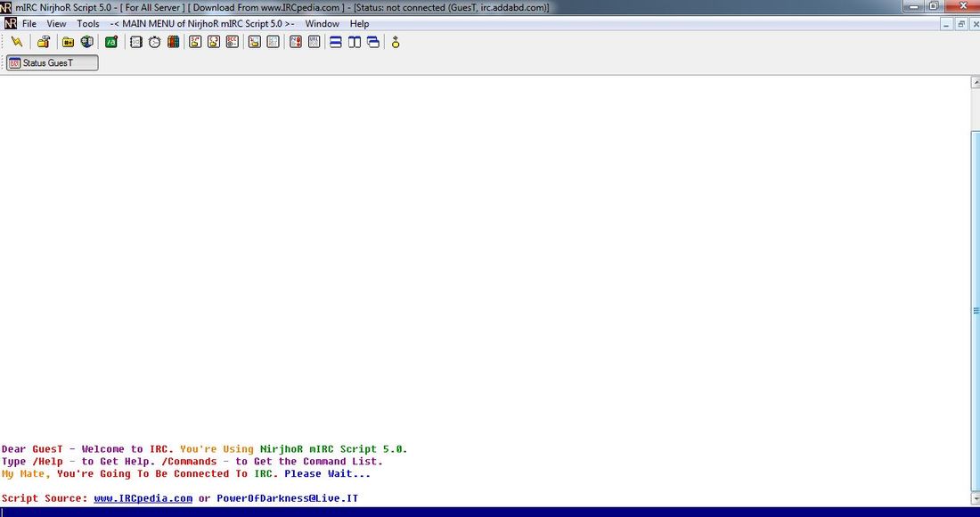Click the yellow About figure icon
980x517 pixels.
coord(395,42)
